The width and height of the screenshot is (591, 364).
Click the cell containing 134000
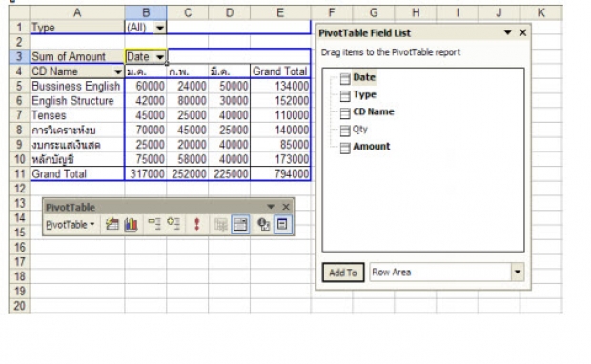coord(280,86)
